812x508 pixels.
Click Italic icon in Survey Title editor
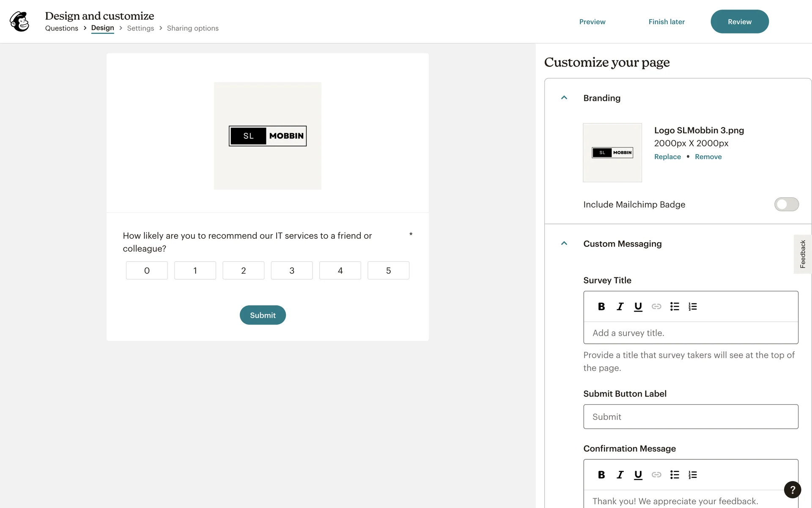tap(620, 306)
